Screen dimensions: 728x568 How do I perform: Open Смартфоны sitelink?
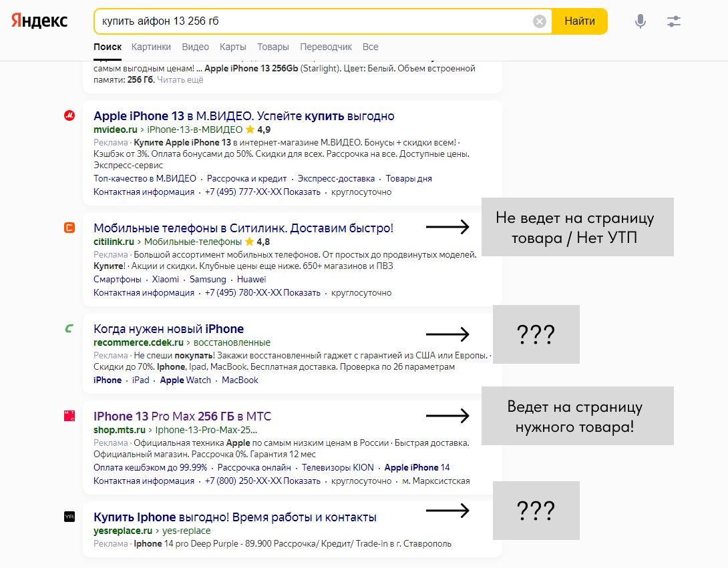point(118,280)
